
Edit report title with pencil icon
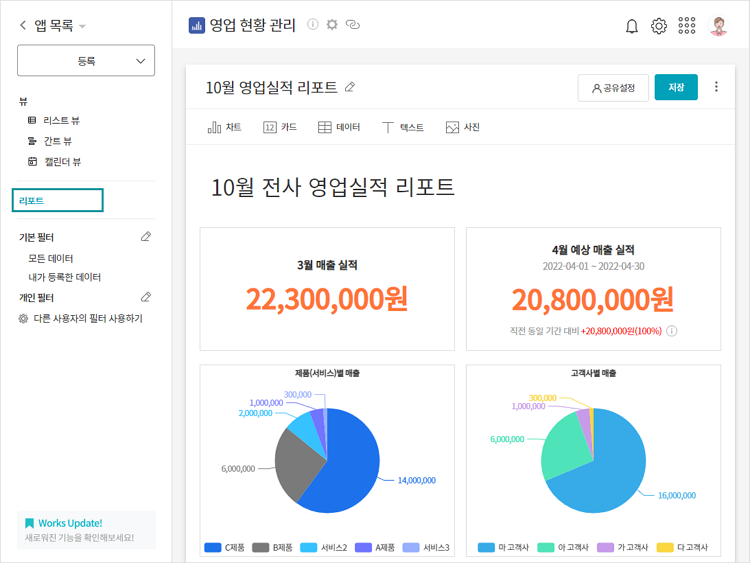coord(350,88)
